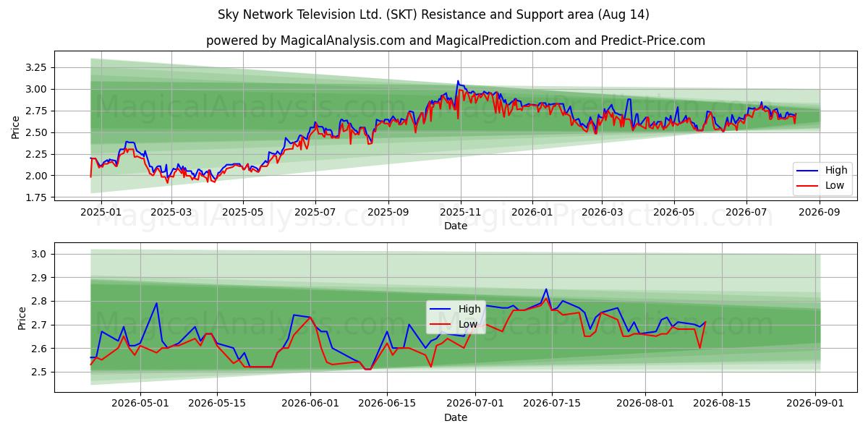
Task: Click the 'Price' y-axis label of the top chart
Action: click(x=16, y=127)
